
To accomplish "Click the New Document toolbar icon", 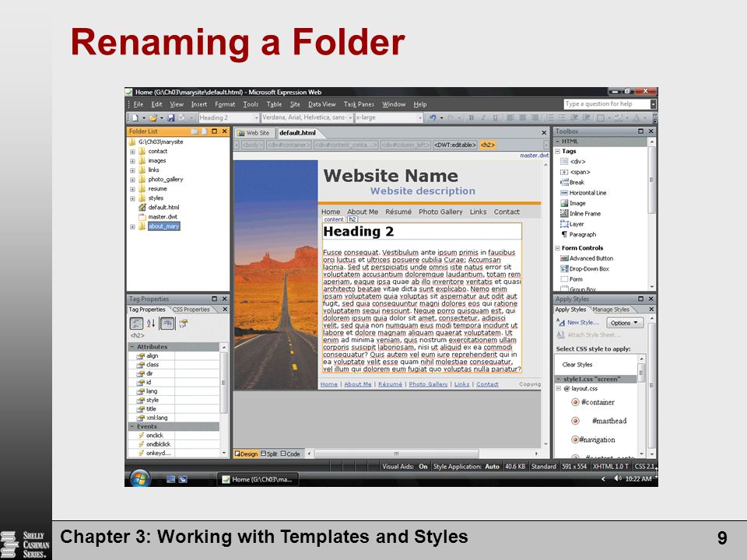I will pos(135,117).
